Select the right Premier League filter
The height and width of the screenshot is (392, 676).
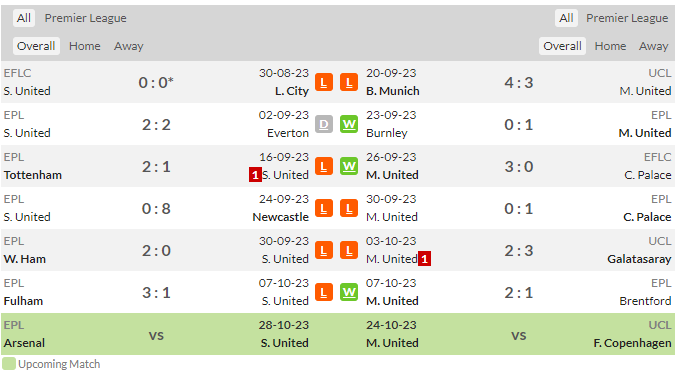pyautogui.click(x=627, y=18)
